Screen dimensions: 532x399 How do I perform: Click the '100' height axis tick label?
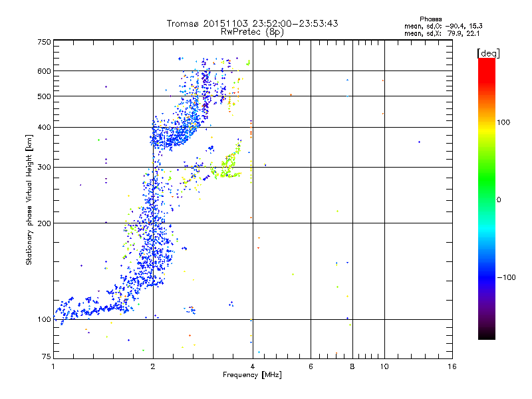(44, 319)
